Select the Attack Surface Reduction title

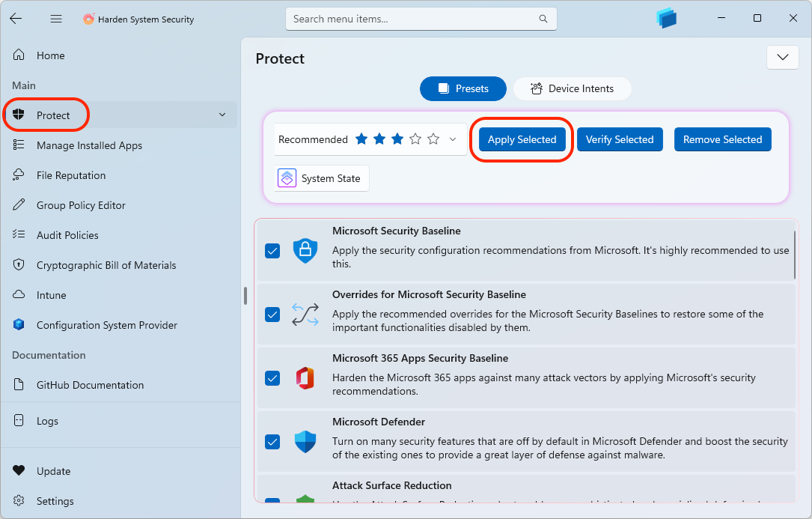[x=392, y=485]
